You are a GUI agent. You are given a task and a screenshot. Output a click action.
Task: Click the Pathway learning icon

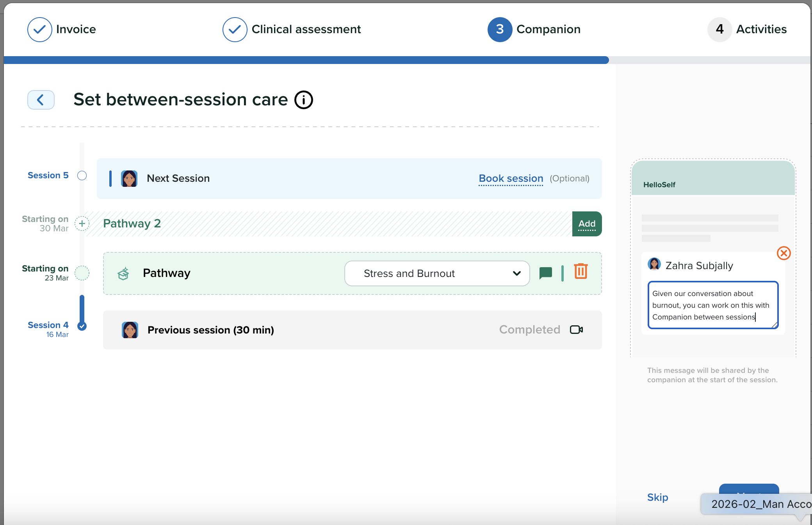tap(123, 273)
